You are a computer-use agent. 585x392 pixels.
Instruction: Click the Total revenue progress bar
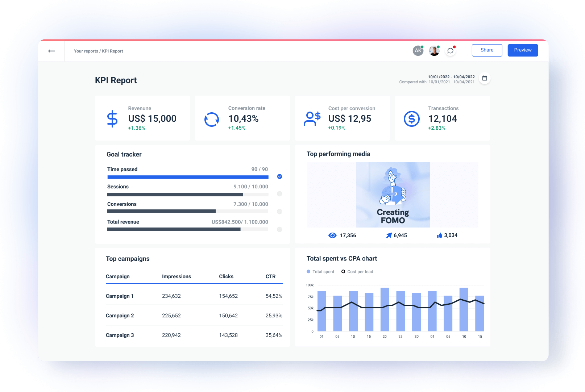[187, 229]
